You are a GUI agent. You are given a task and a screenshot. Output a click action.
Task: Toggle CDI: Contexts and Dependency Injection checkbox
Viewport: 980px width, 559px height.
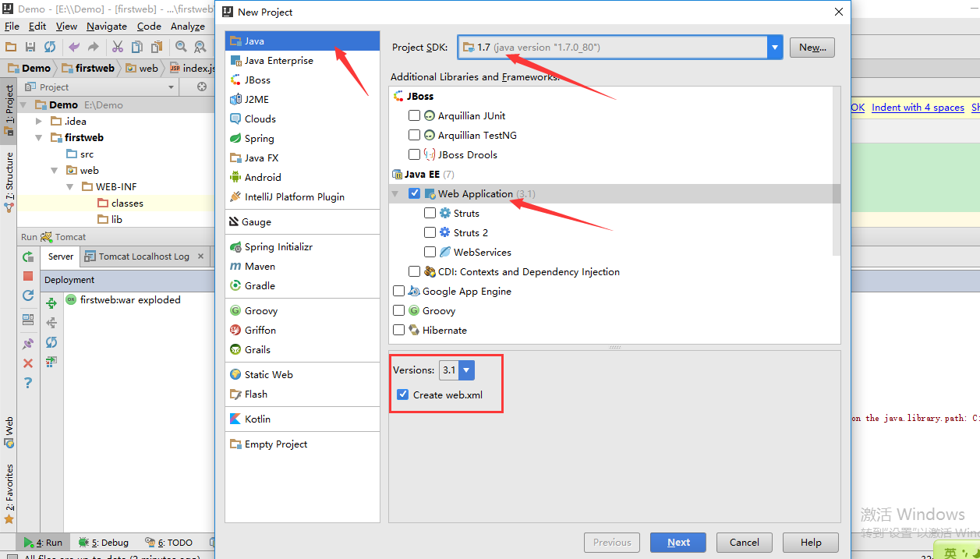[x=414, y=271]
